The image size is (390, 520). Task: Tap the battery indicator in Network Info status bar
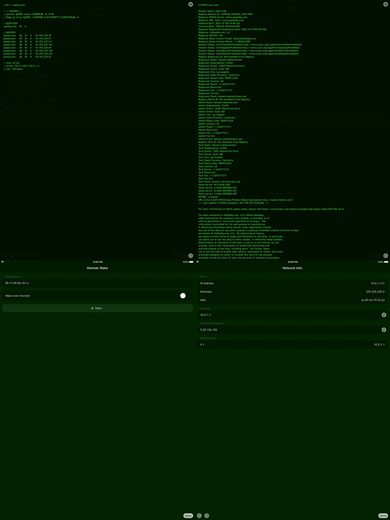pos(386,262)
